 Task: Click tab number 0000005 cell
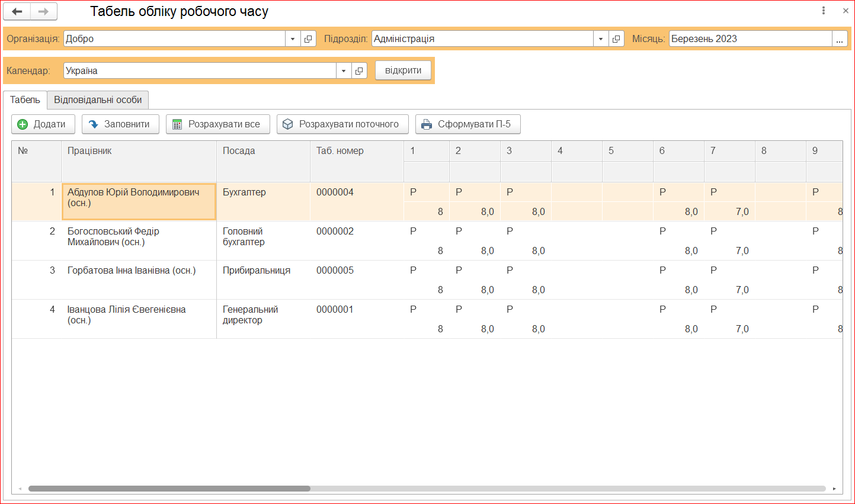[x=357, y=280]
